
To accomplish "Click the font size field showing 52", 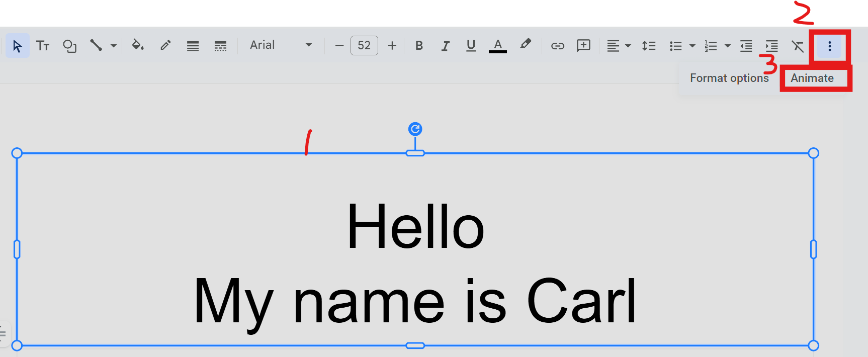I will (x=364, y=46).
